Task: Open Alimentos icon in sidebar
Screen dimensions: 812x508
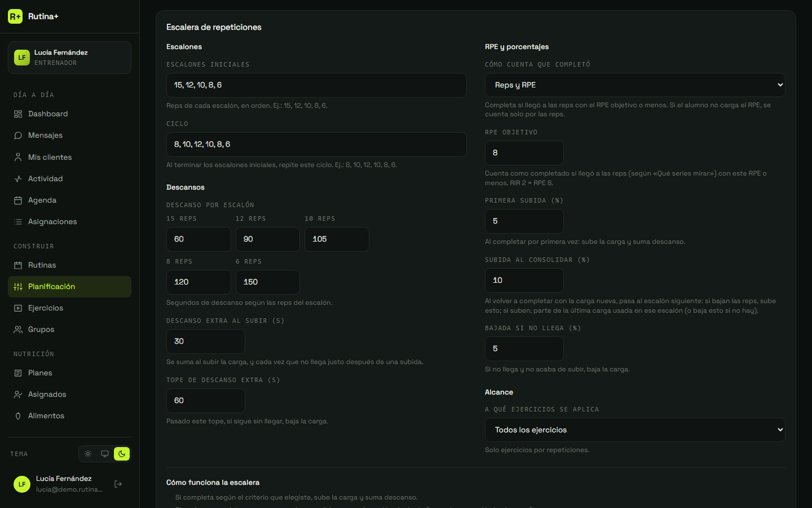Action: click(18, 416)
